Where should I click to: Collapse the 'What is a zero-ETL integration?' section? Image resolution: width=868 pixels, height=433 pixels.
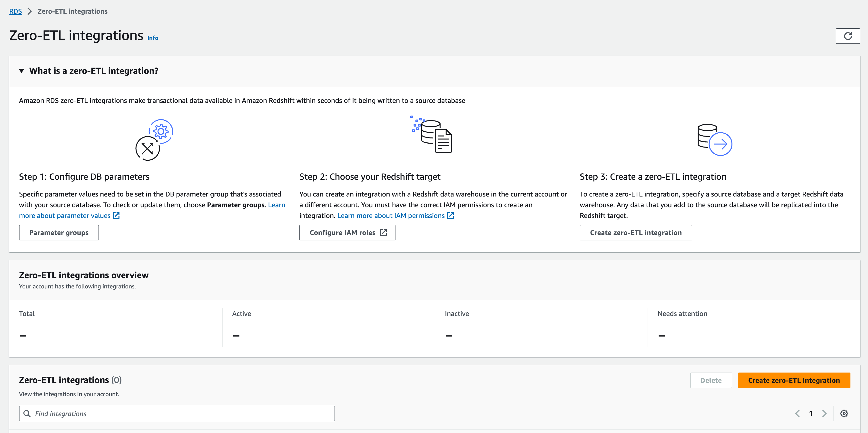coord(21,71)
